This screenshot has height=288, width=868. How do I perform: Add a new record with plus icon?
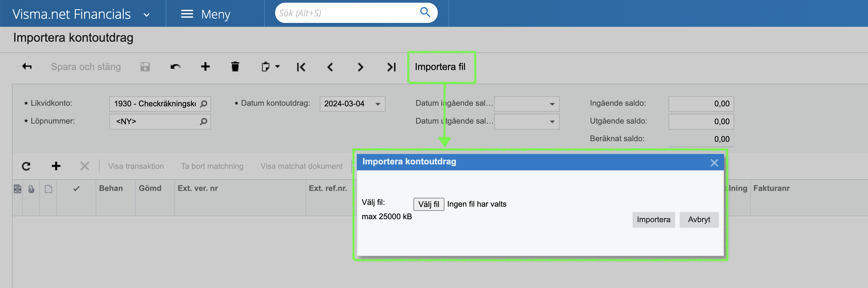tap(205, 67)
